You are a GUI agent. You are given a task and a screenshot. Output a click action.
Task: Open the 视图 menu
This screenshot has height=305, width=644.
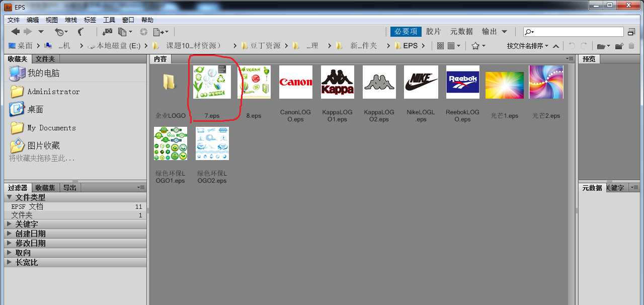[52, 20]
